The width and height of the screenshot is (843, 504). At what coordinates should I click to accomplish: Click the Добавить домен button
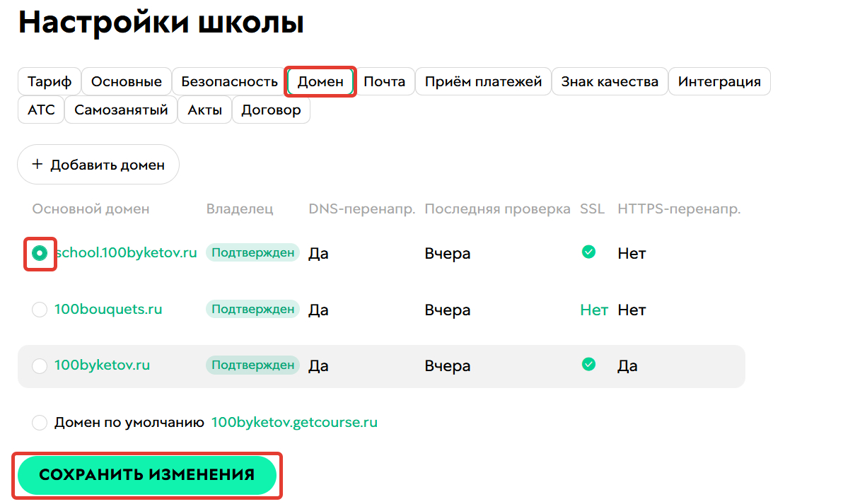click(98, 165)
